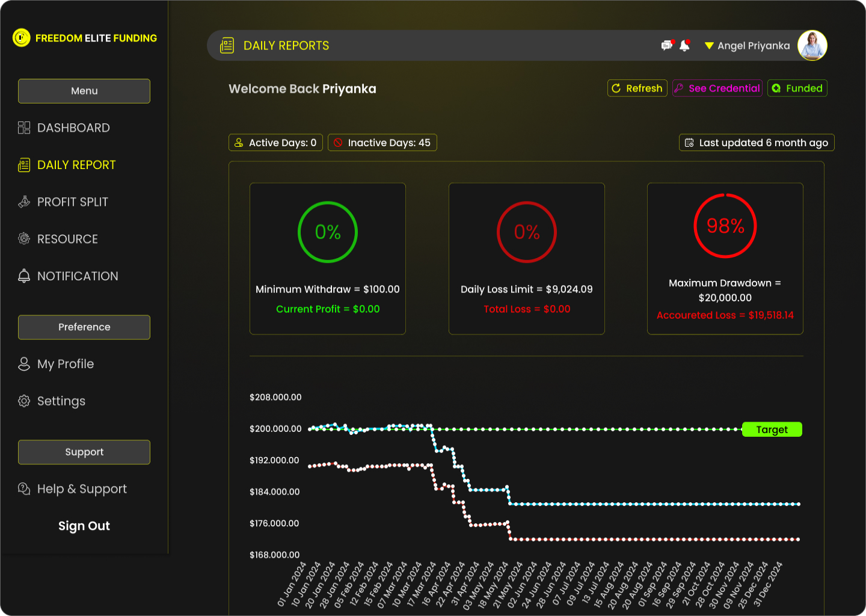Open the notification bell in header
The image size is (866, 616).
(684, 46)
